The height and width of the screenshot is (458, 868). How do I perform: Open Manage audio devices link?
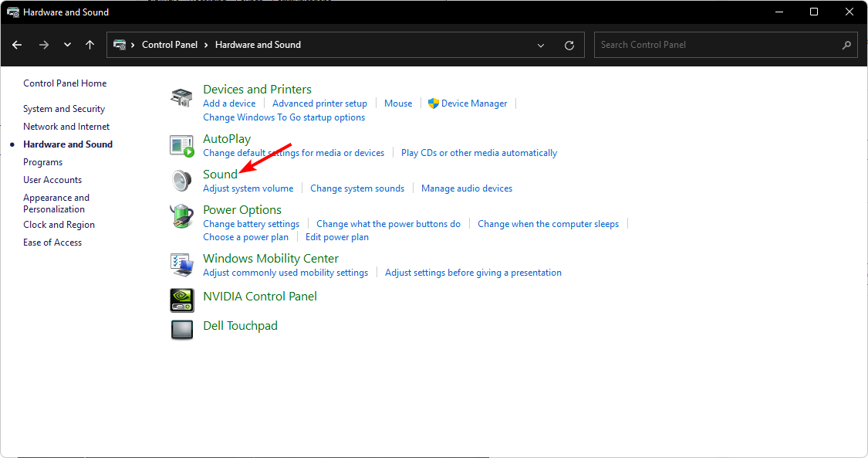pos(467,188)
